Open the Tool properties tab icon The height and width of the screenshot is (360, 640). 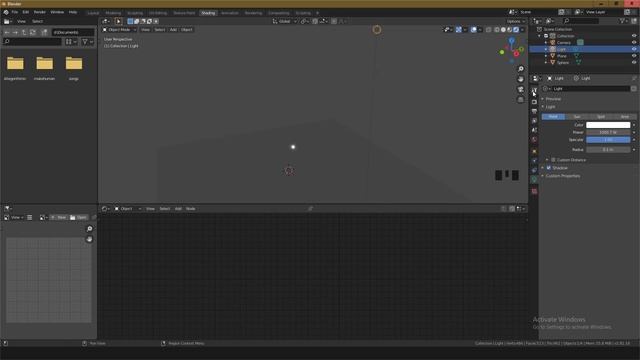(x=534, y=90)
